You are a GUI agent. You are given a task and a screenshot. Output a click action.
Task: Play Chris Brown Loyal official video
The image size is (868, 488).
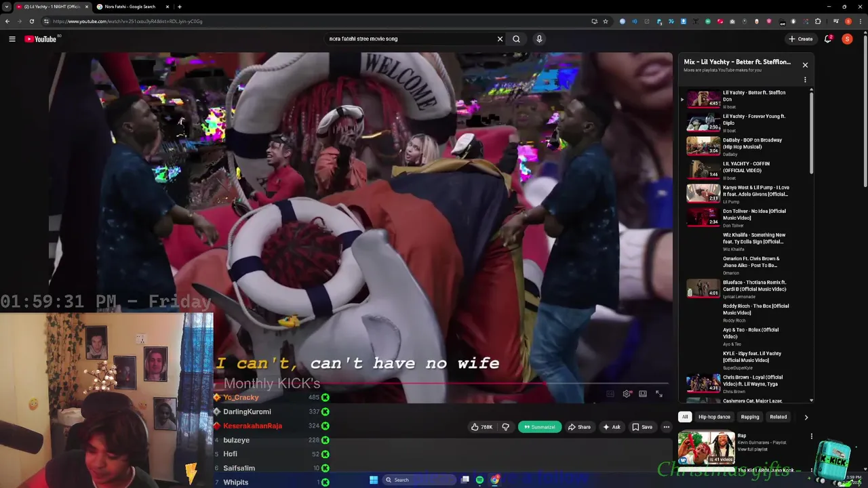coord(738,384)
